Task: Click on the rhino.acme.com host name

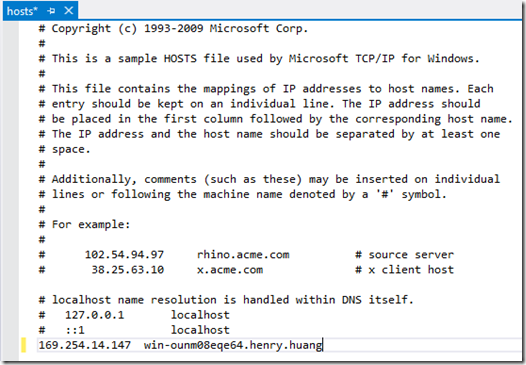Action: point(243,255)
